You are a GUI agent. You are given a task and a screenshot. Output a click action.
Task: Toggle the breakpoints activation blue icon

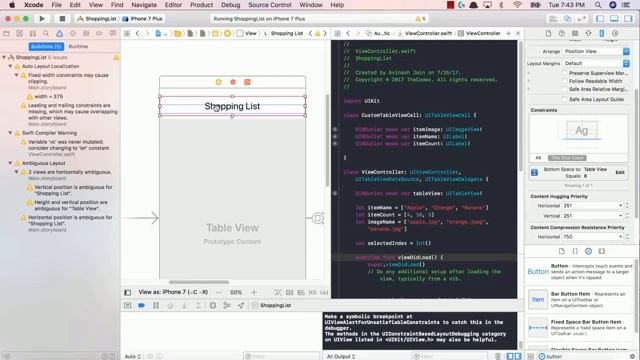pos(141,305)
